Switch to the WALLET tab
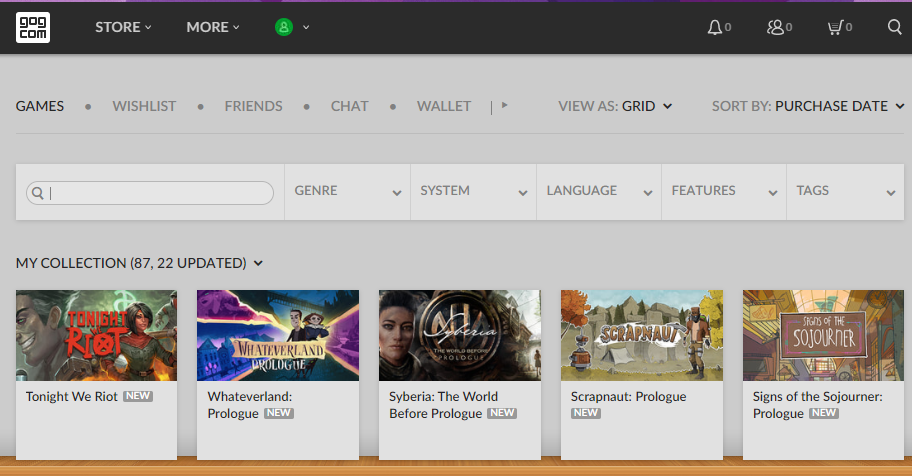This screenshot has height=476, width=912. [444, 106]
